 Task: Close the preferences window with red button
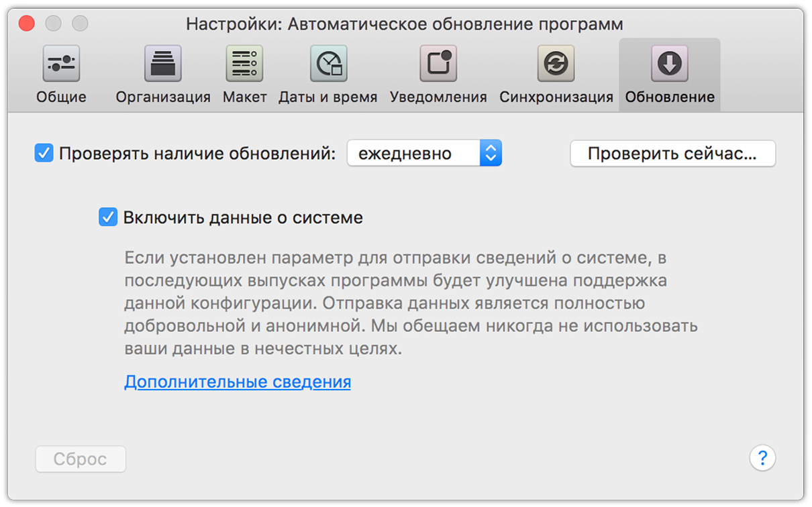pyautogui.click(x=26, y=24)
